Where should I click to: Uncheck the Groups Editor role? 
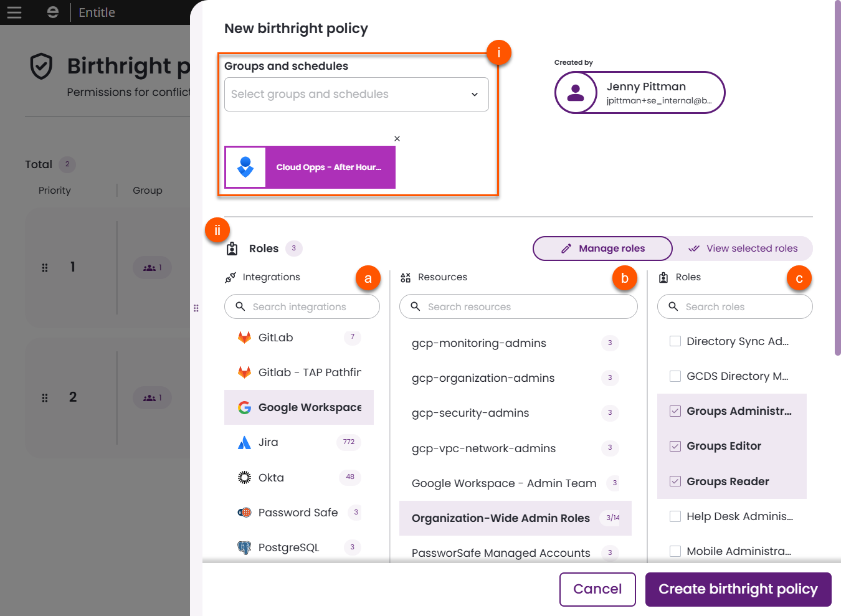coord(675,446)
